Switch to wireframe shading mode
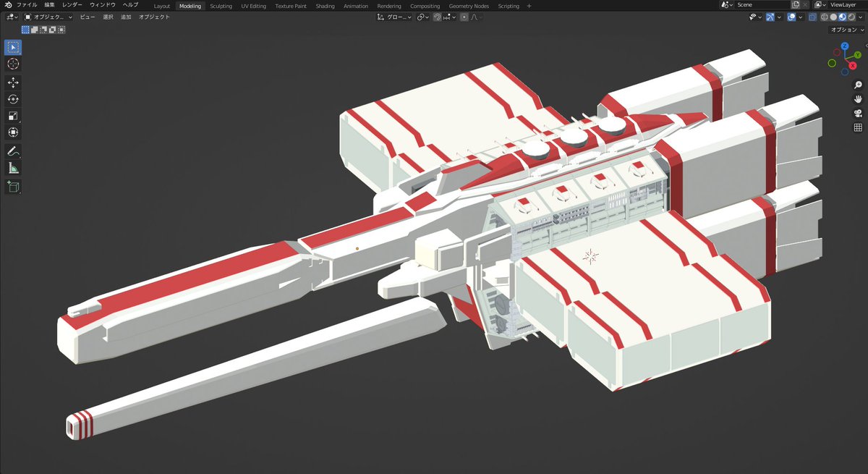The width and height of the screenshot is (868, 474). 824,17
